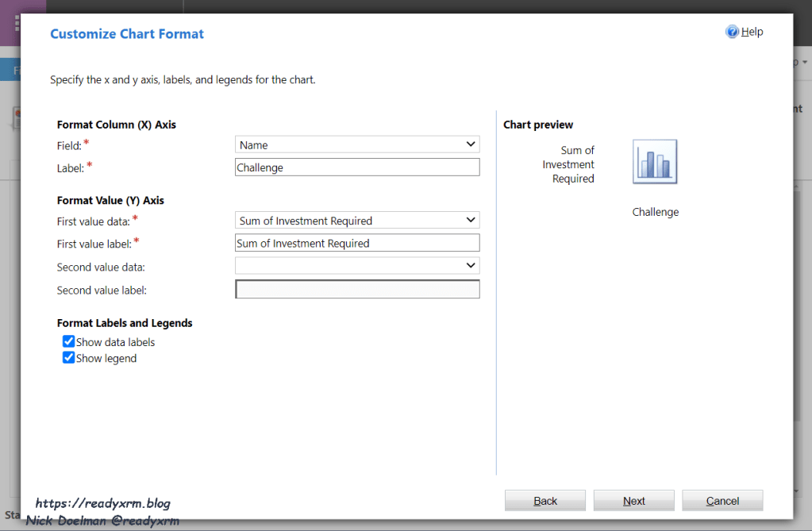Click the Format Labels and Legends heading

125,323
